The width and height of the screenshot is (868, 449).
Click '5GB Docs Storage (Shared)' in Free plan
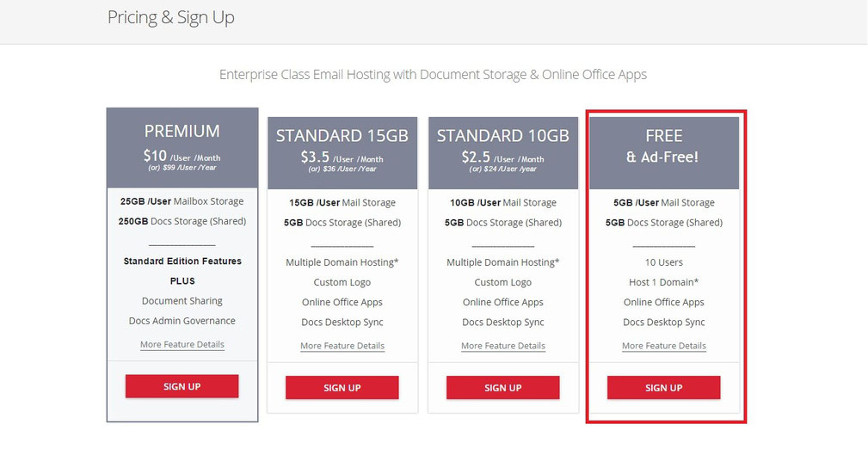click(664, 223)
